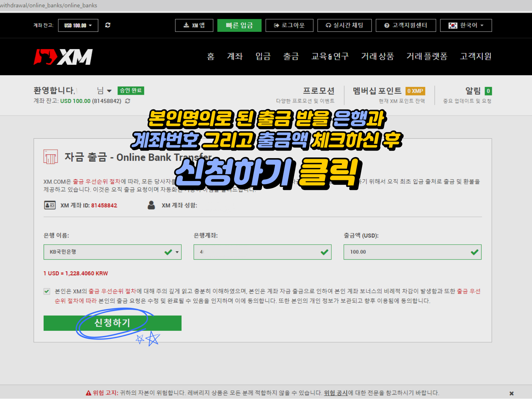Click the bank building icon near 자금 출금 title
The image size is (532, 399).
click(x=50, y=157)
